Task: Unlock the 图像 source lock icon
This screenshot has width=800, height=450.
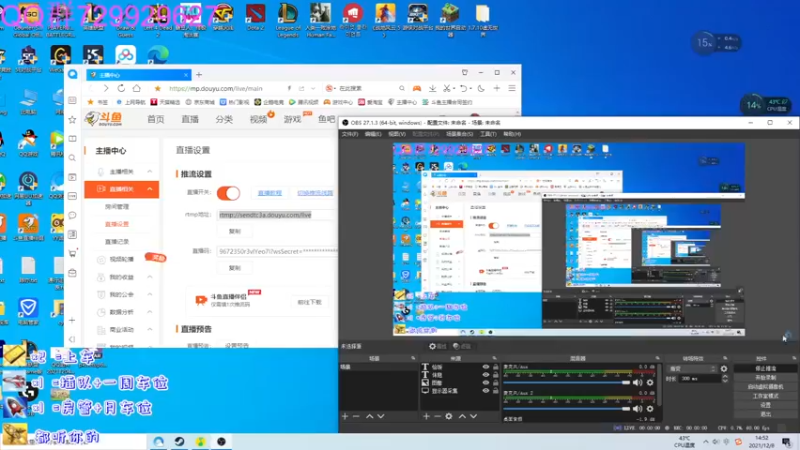Action: coord(495,383)
